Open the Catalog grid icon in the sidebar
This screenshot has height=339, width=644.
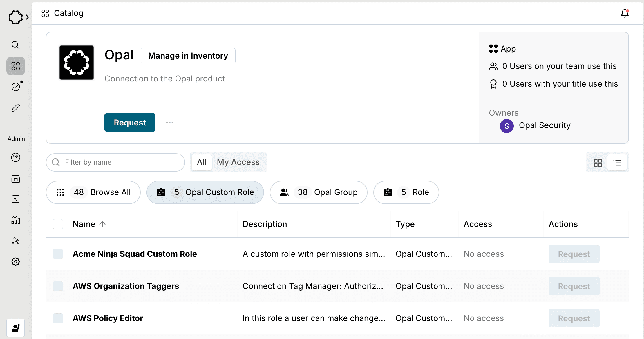coord(16,66)
